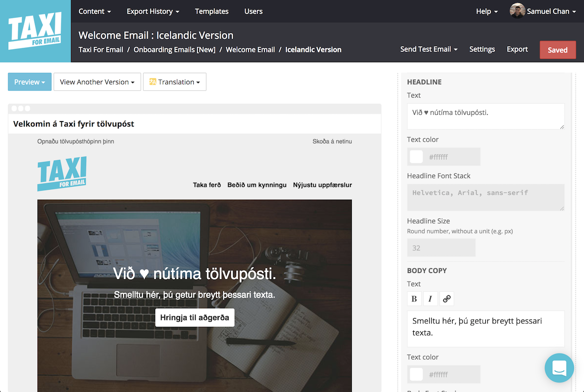The width and height of the screenshot is (584, 392).
Task: Click the body copy text color swatch
Action: click(x=417, y=374)
